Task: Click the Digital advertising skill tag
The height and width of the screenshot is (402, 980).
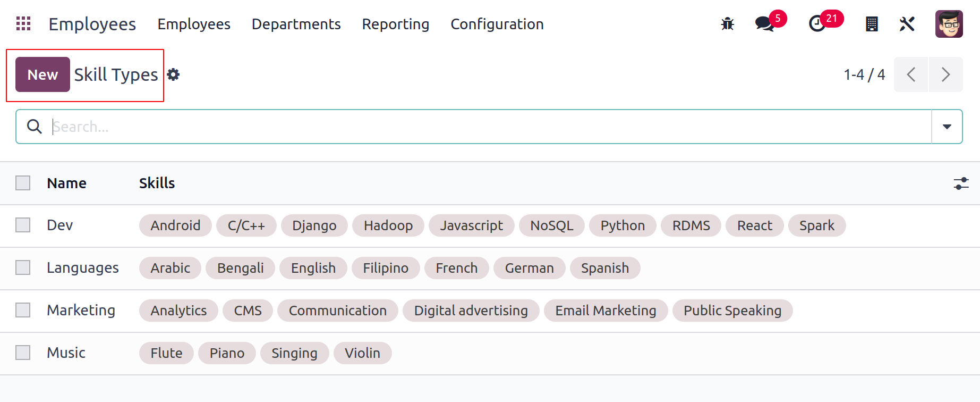Action: [x=471, y=311]
